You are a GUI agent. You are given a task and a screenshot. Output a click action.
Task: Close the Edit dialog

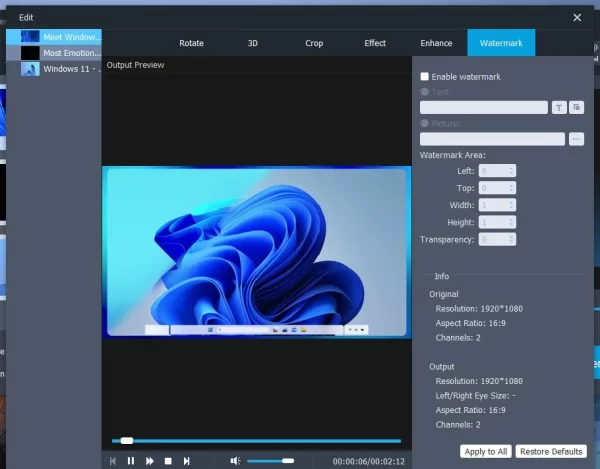[x=577, y=18]
